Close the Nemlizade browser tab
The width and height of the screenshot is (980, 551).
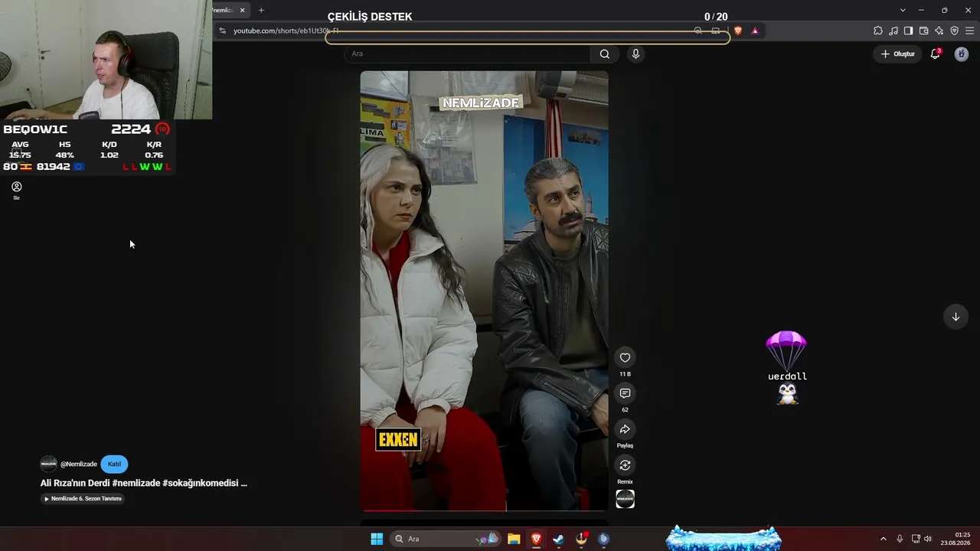point(242,10)
